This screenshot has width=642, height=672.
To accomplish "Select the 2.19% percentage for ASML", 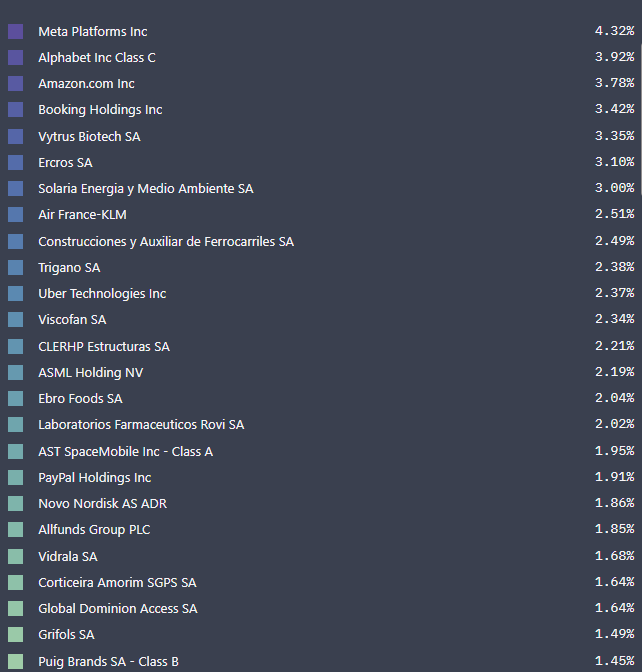I will [615, 372].
